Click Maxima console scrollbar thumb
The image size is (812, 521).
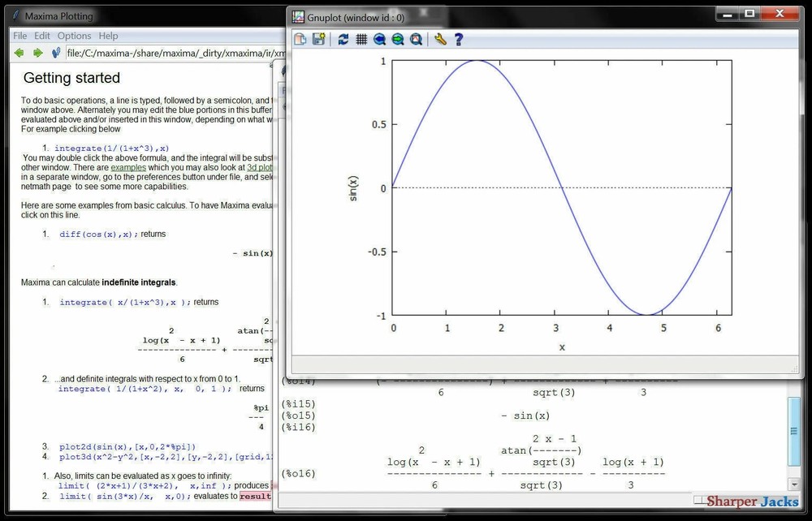[x=793, y=430]
